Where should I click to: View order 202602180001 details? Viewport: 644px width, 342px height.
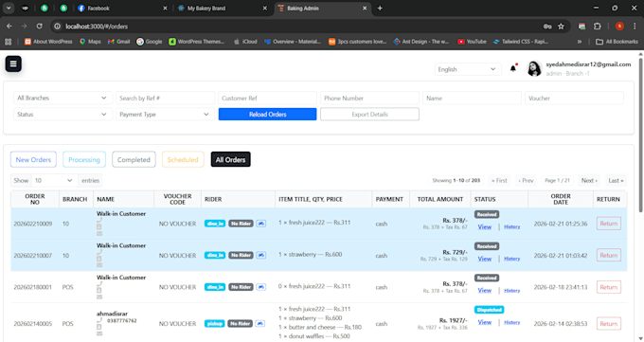pos(484,290)
